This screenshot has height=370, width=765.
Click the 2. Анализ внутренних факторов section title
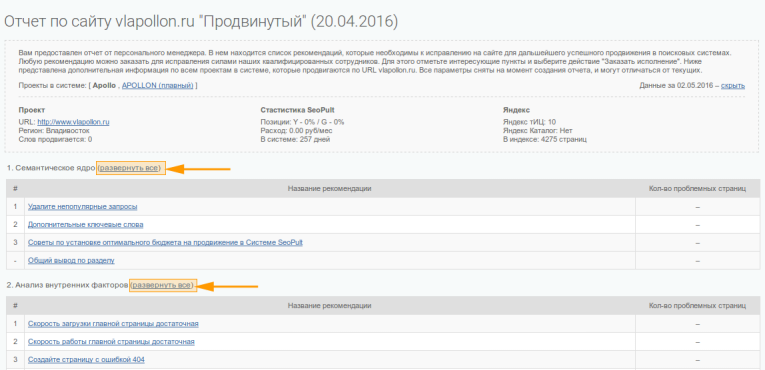coord(67,285)
